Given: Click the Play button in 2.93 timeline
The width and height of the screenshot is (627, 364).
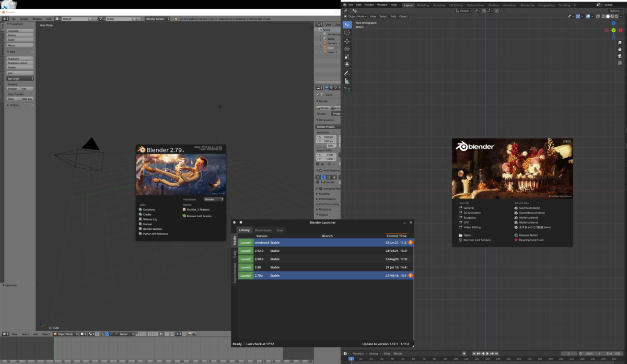Looking at the screenshot, I should pos(488,354).
